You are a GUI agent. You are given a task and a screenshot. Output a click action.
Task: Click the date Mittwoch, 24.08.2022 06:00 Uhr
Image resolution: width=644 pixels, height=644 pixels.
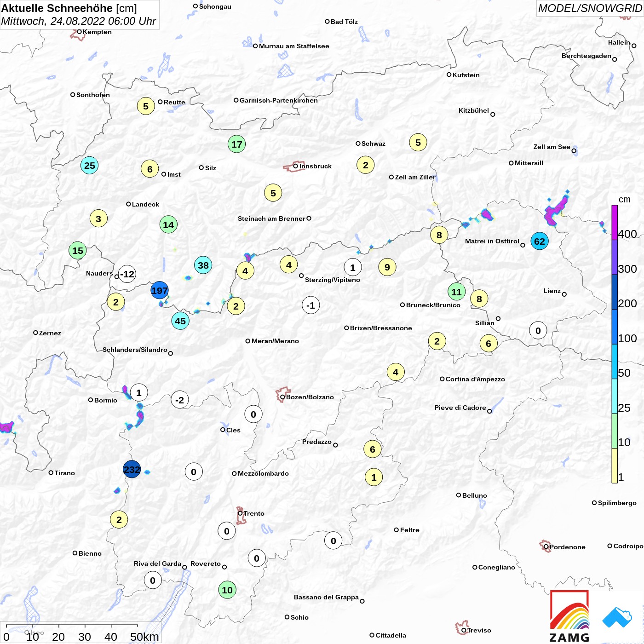79,21
